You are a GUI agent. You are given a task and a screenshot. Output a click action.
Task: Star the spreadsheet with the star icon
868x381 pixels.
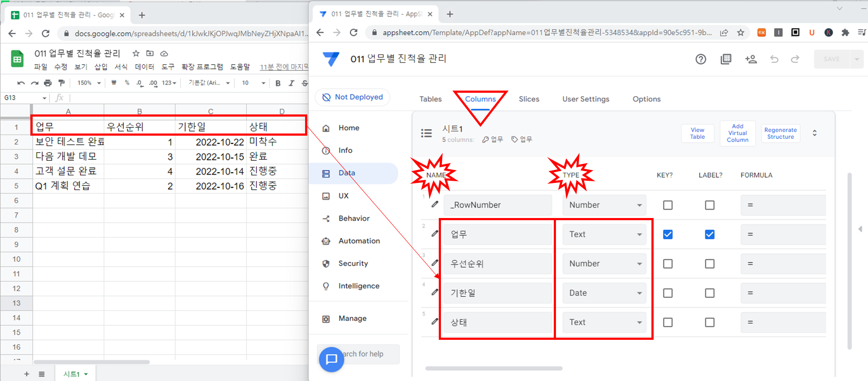136,53
